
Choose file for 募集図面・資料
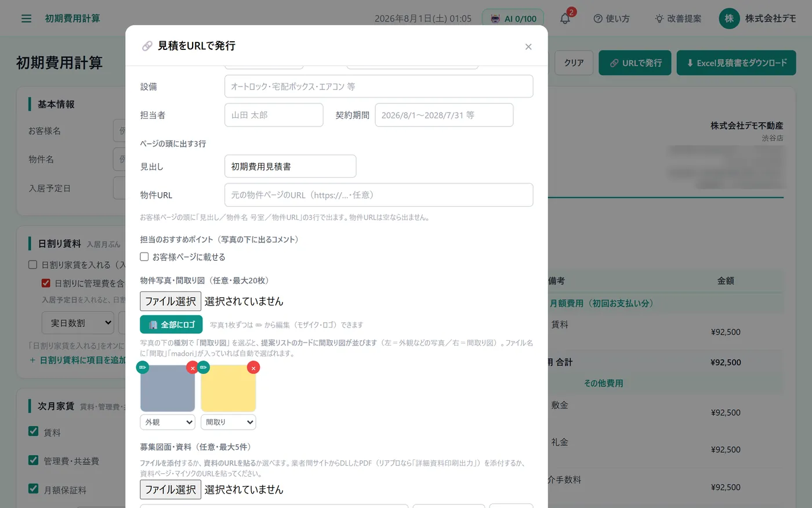click(x=171, y=489)
